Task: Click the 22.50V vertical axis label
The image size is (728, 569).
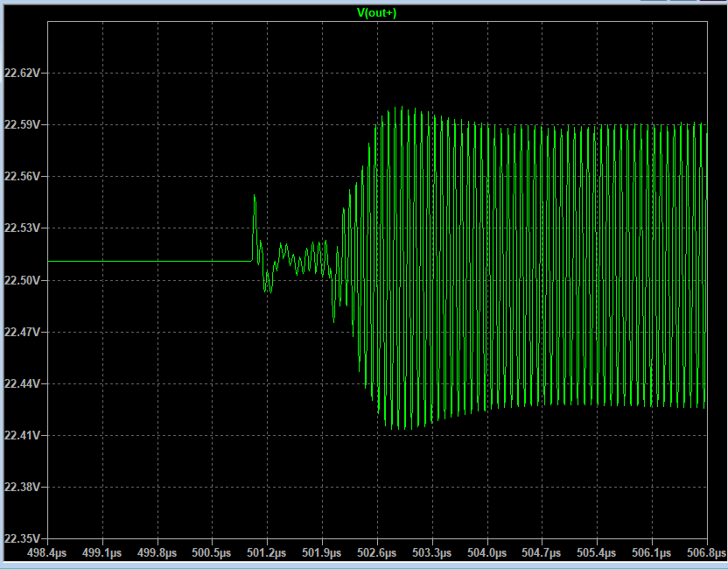Action: tap(22, 280)
